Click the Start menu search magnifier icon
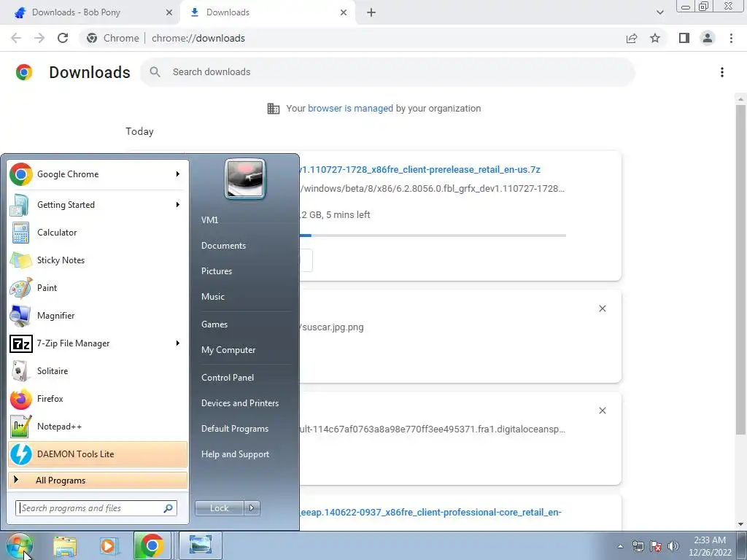This screenshot has height=560, width=747. [x=169, y=508]
